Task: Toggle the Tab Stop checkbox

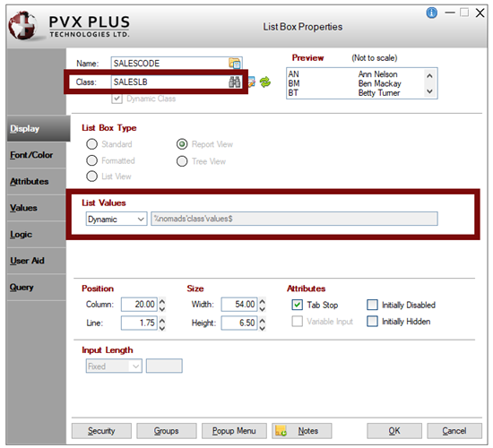Action: pos(297,305)
